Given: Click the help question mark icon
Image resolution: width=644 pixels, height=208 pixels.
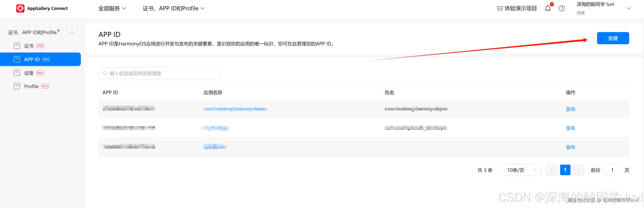Looking at the screenshot, I should [x=562, y=8].
